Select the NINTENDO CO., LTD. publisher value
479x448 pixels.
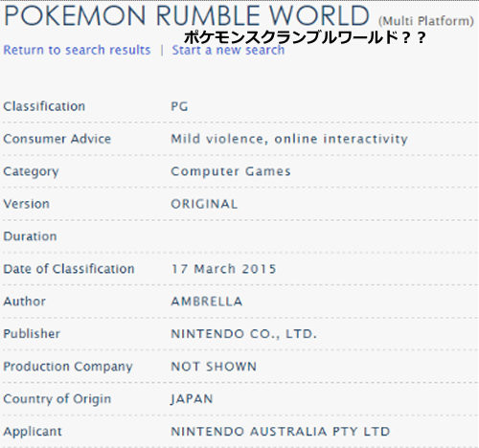pyautogui.click(x=244, y=334)
